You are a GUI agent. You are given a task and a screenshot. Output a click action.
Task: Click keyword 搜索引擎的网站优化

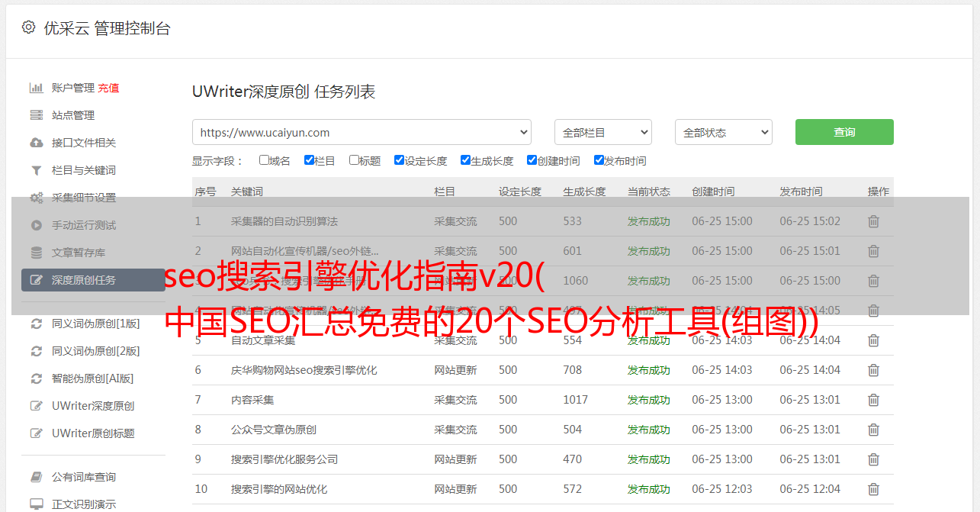pyautogui.click(x=279, y=489)
